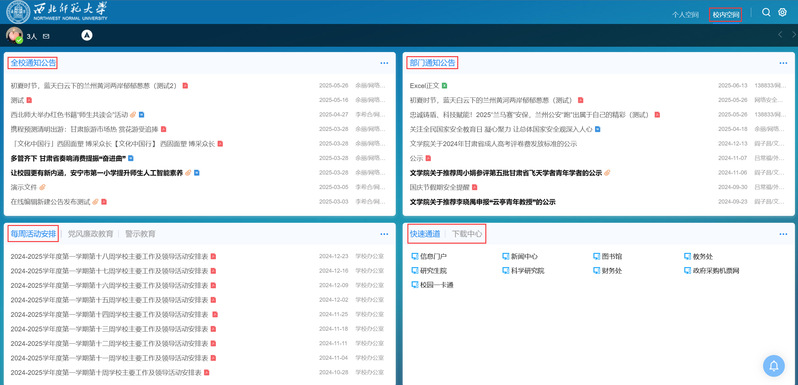Open notice 携程预测清明出游
The height and width of the screenshot is (385, 798).
[x=84, y=129]
